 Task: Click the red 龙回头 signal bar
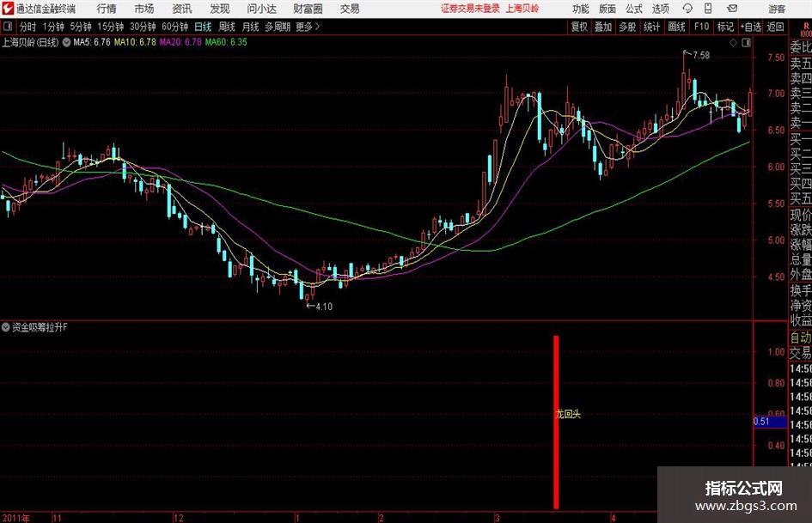[556, 422]
